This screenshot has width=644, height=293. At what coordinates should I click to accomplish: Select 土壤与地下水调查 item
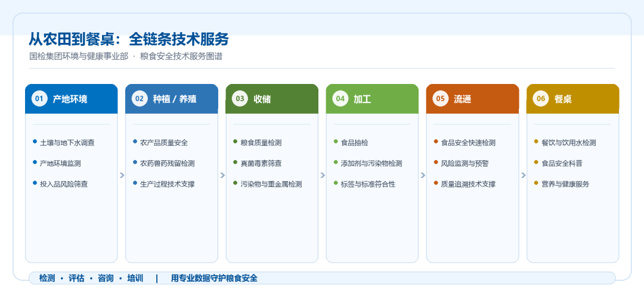tap(67, 143)
